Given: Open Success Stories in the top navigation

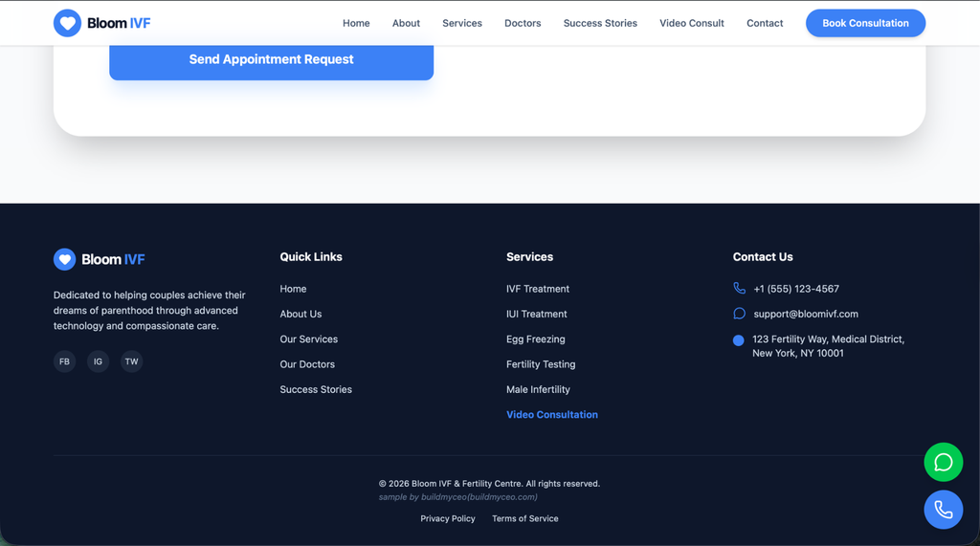Looking at the screenshot, I should (600, 23).
